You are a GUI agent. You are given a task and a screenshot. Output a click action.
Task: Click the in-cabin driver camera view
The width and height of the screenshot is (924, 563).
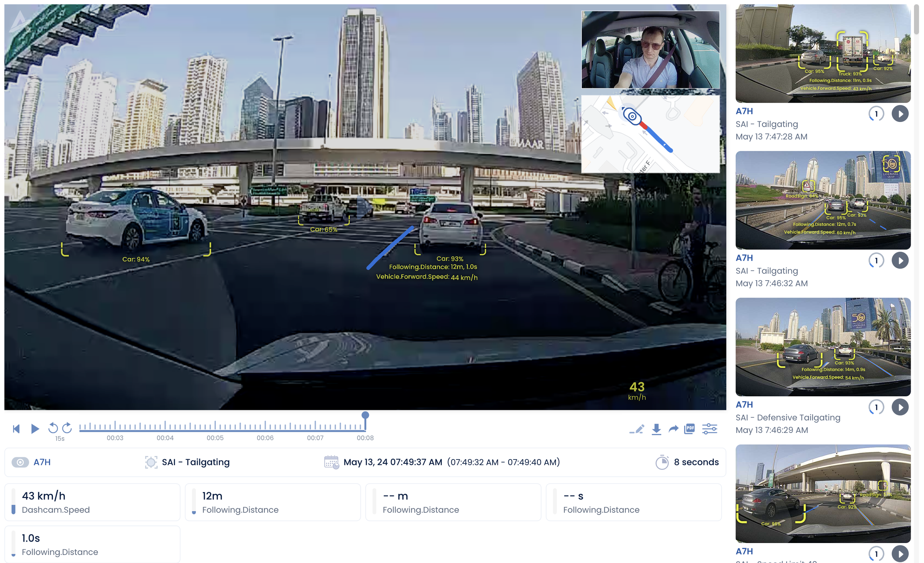tap(650, 50)
